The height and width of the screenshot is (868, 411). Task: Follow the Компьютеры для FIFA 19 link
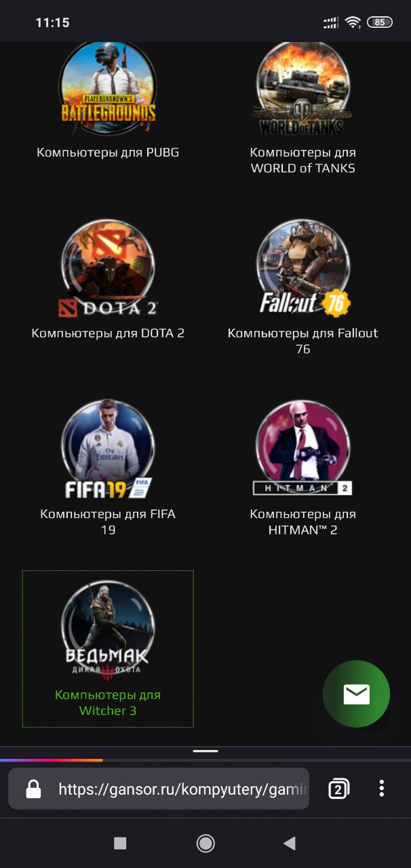coord(108,522)
